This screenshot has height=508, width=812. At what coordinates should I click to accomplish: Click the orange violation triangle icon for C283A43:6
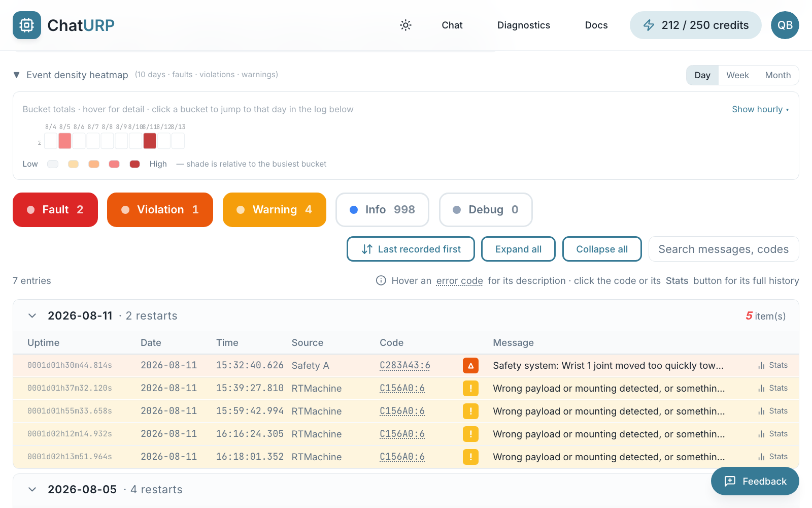(470, 365)
